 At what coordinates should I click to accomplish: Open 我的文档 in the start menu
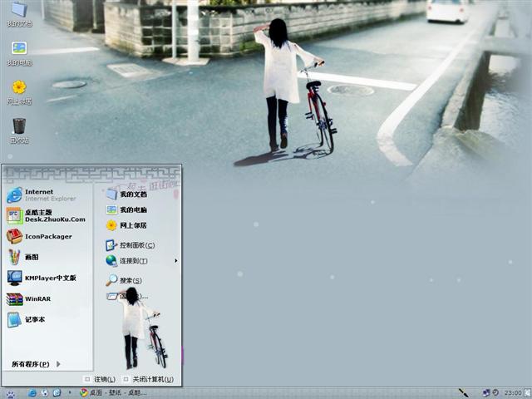(x=126, y=194)
